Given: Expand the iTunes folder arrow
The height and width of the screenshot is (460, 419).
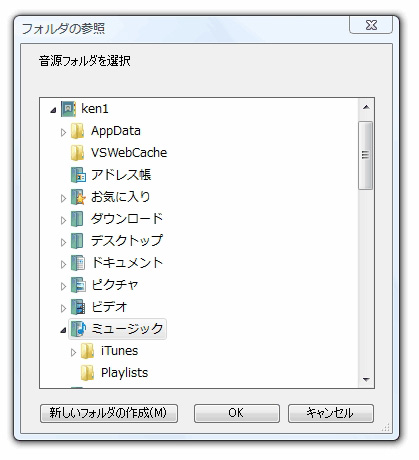Looking at the screenshot, I should (x=73, y=352).
